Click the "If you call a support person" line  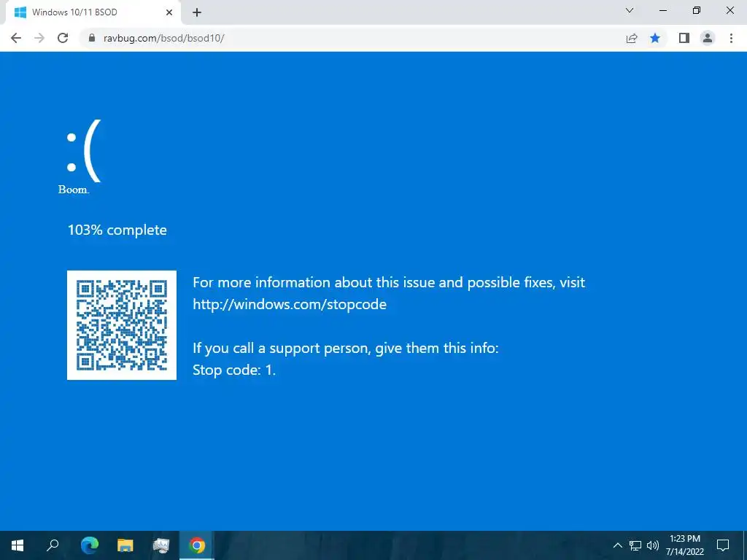(x=345, y=348)
